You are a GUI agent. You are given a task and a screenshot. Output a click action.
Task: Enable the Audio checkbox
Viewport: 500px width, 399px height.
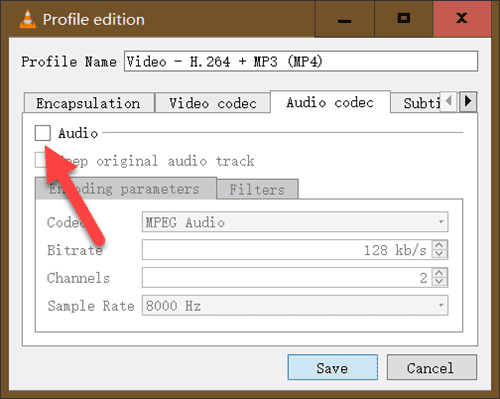tap(43, 133)
